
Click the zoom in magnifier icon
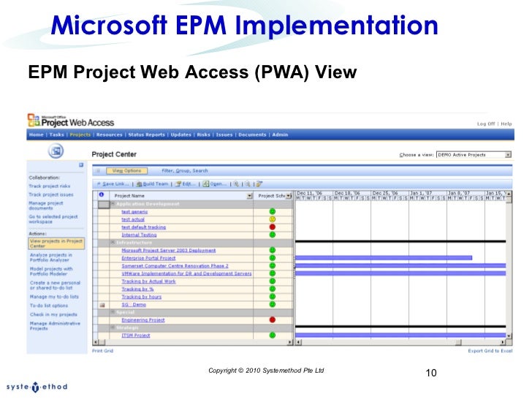236,184
